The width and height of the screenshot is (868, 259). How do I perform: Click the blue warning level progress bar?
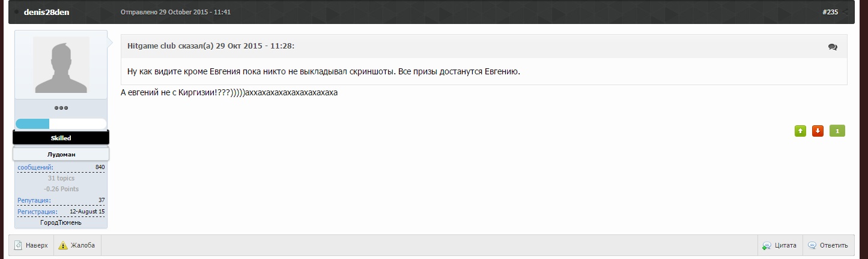point(61,124)
